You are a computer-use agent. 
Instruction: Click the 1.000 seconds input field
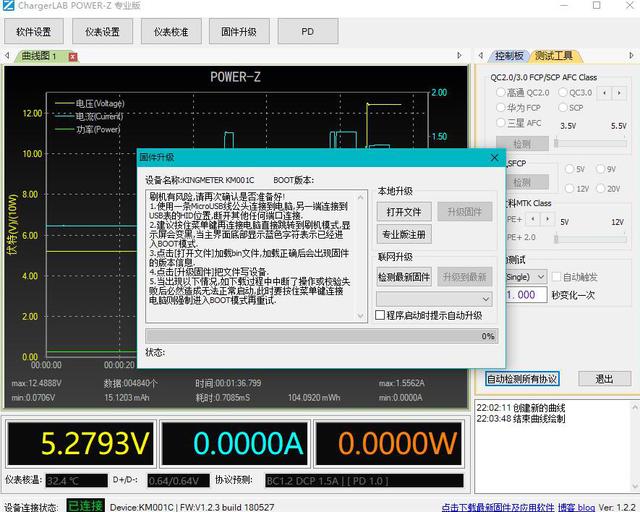[526, 295]
